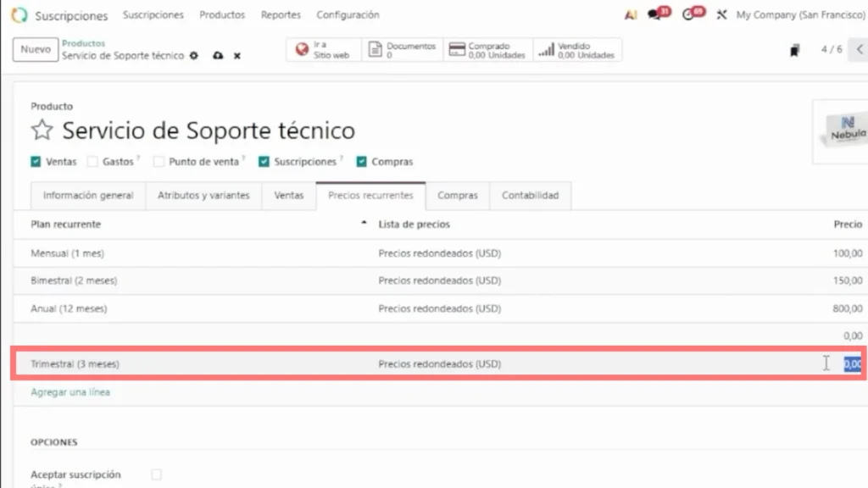Click the Nuevo button
868x488 pixels.
(36, 50)
